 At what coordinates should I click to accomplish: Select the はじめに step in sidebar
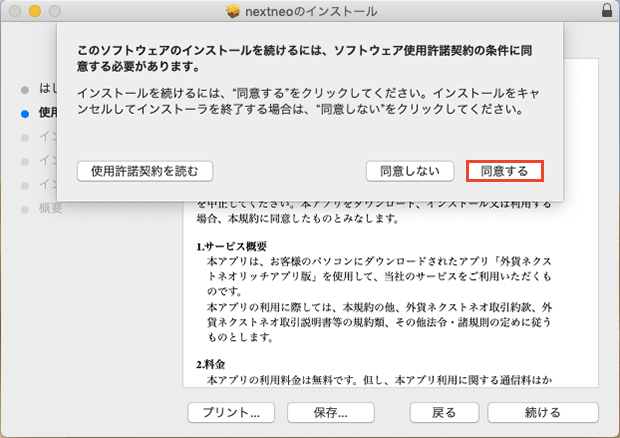(46, 89)
